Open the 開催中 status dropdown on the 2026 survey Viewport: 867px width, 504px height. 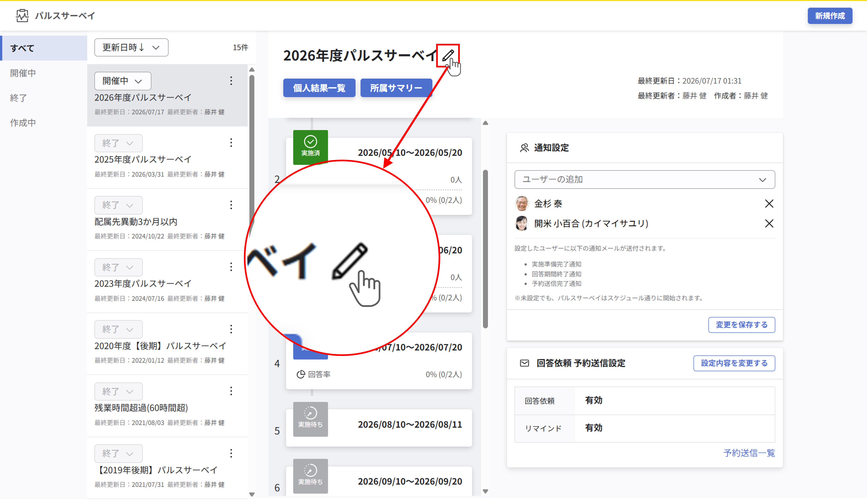point(122,81)
